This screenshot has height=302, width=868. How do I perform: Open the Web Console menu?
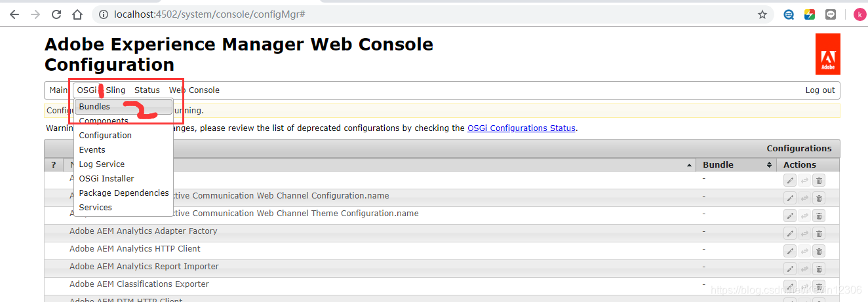[x=194, y=90]
